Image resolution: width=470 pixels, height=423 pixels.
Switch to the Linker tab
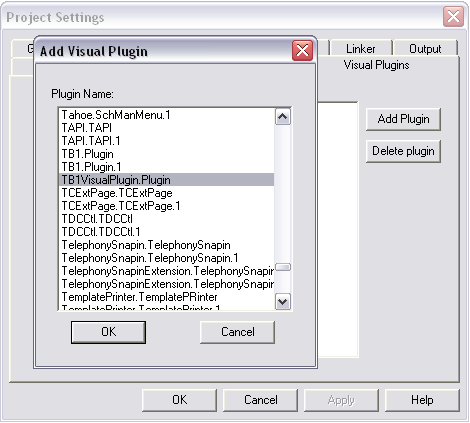[361, 49]
